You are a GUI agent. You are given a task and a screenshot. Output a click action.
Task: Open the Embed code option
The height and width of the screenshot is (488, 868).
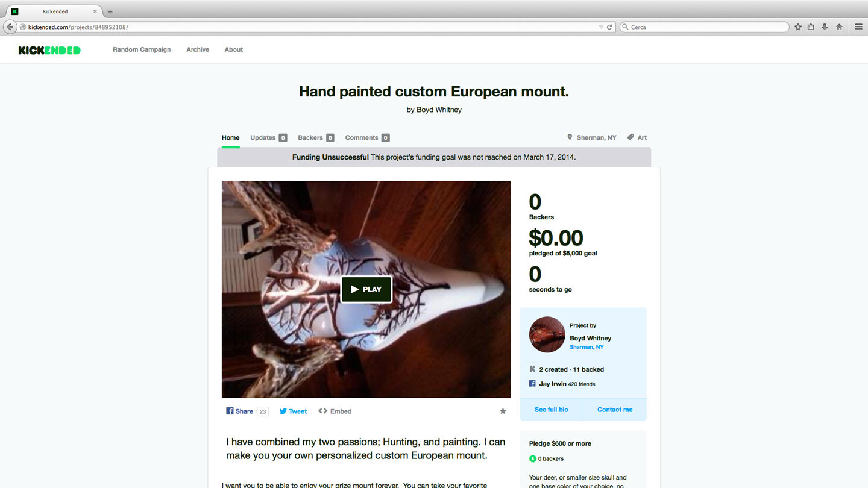[335, 411]
